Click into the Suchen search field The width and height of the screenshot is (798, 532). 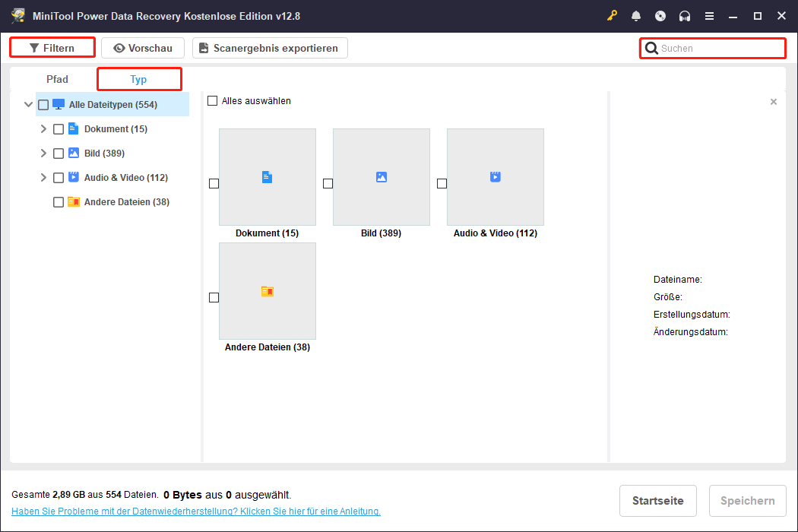[718, 49]
